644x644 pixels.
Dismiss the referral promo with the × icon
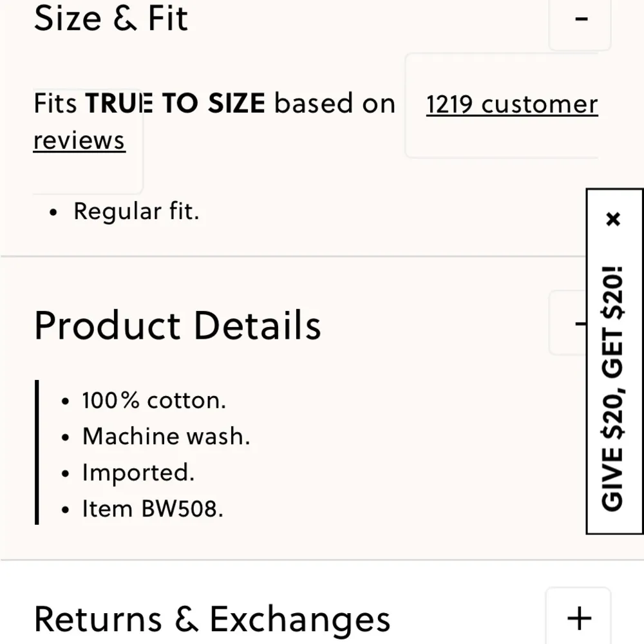coord(613,220)
